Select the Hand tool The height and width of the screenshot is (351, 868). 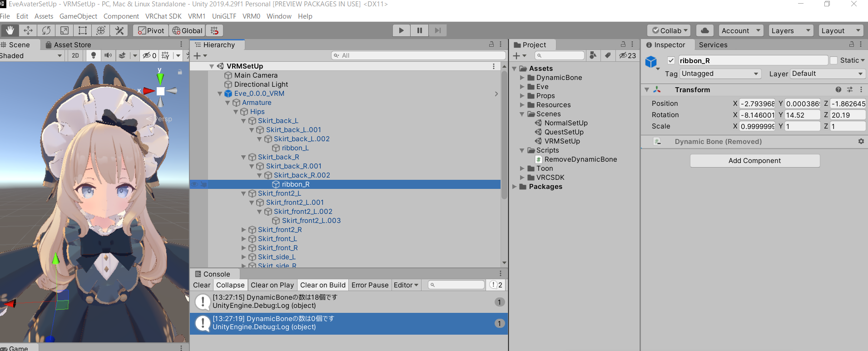point(10,30)
